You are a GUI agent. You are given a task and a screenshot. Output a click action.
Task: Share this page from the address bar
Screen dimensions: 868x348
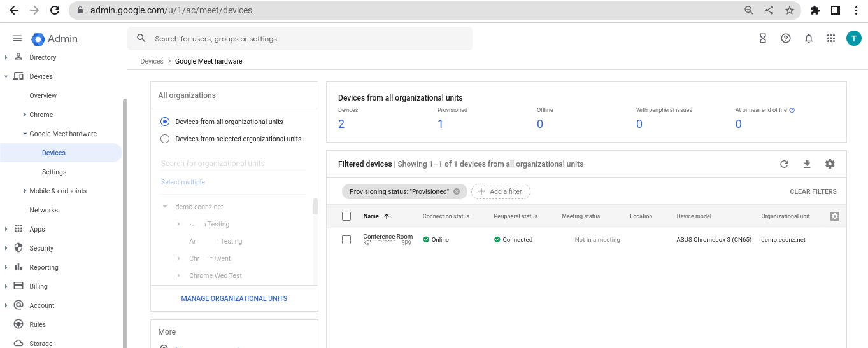pos(769,10)
